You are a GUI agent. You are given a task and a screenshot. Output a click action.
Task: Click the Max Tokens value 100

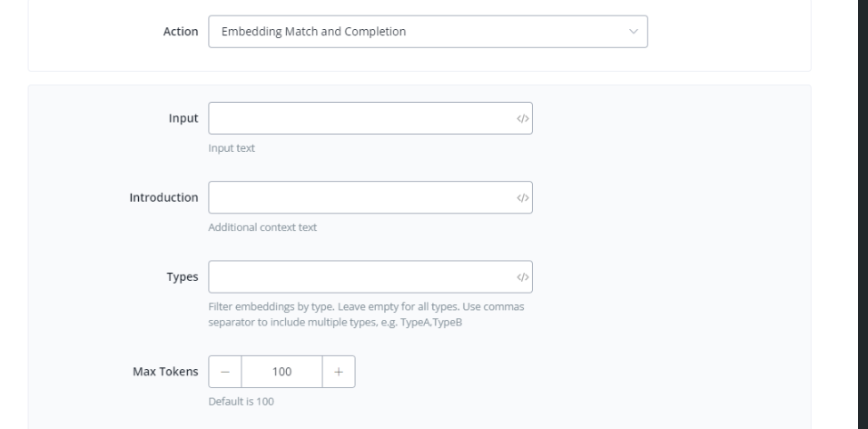[281, 372]
